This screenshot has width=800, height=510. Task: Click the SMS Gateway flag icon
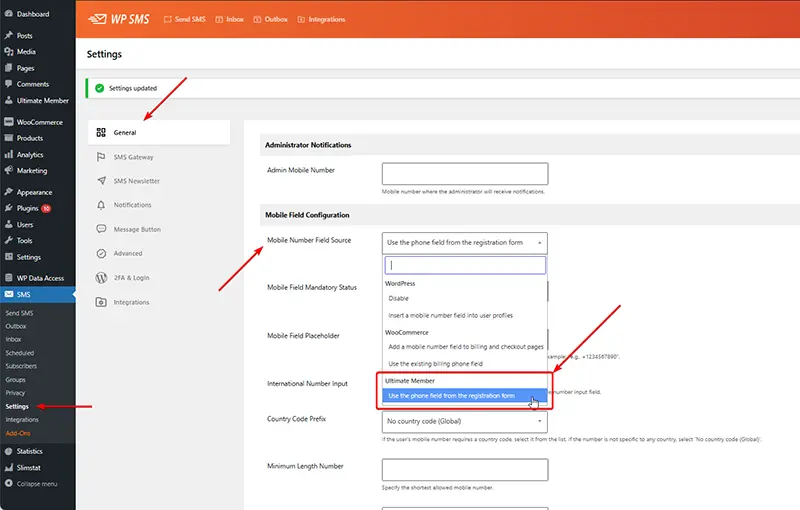101,157
